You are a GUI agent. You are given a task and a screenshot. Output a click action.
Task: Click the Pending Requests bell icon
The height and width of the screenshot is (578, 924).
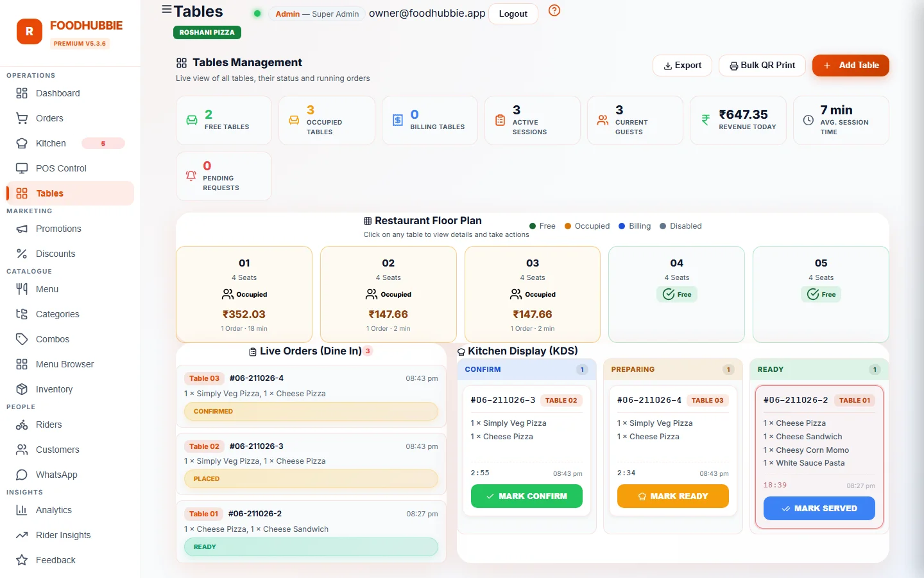[x=191, y=175]
